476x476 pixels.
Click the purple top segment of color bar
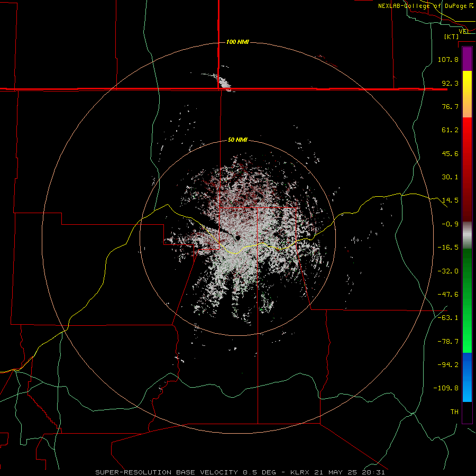pos(467,59)
